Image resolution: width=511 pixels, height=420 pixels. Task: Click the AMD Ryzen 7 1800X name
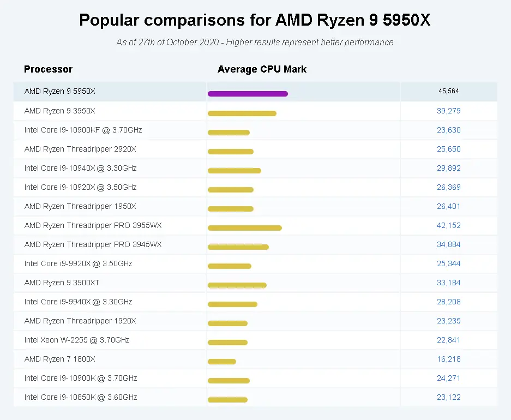tap(59, 359)
